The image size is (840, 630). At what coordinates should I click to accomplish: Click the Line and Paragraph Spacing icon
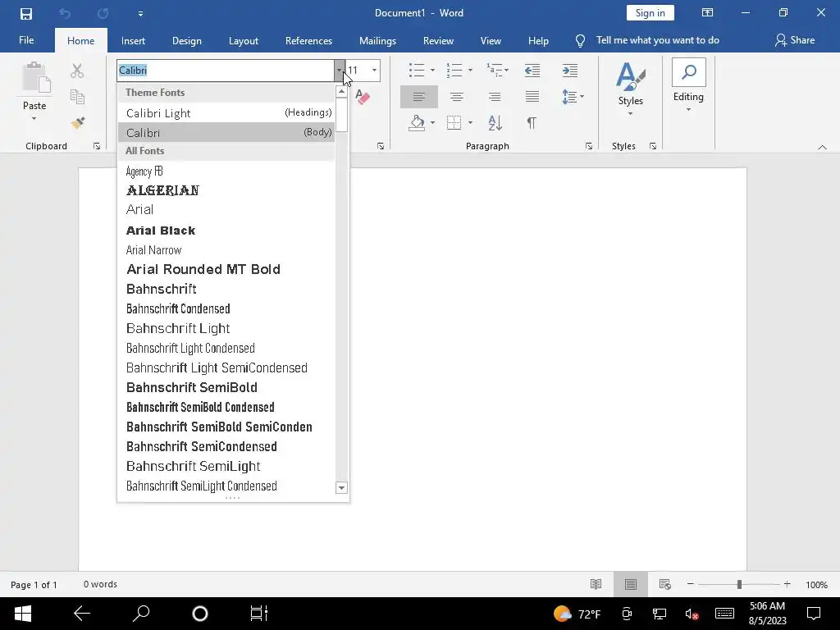[x=569, y=97]
